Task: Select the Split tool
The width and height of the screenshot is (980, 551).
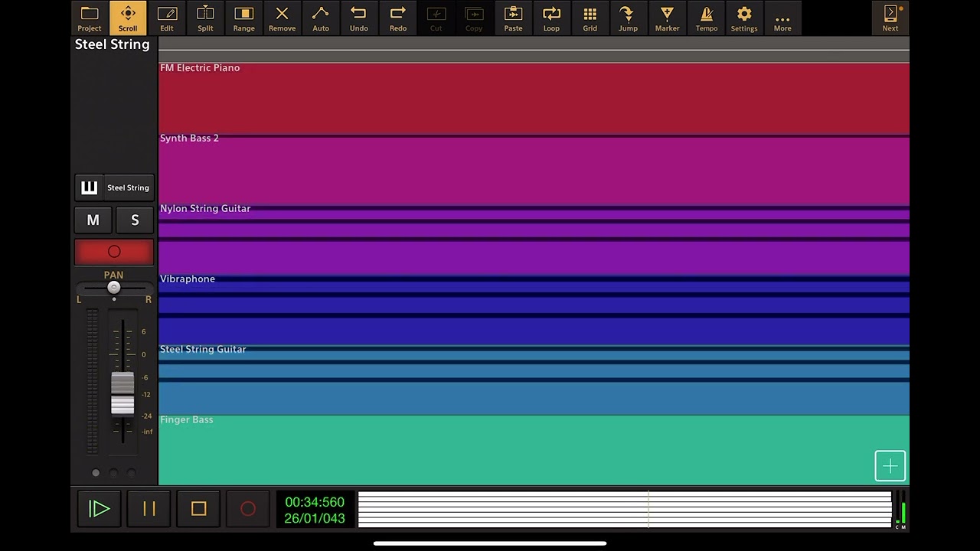Action: [x=205, y=18]
